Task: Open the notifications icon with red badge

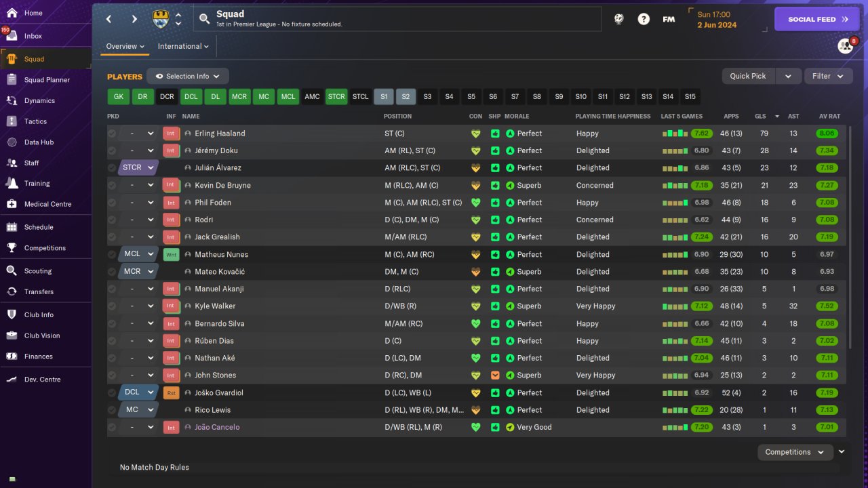Action: click(x=846, y=45)
